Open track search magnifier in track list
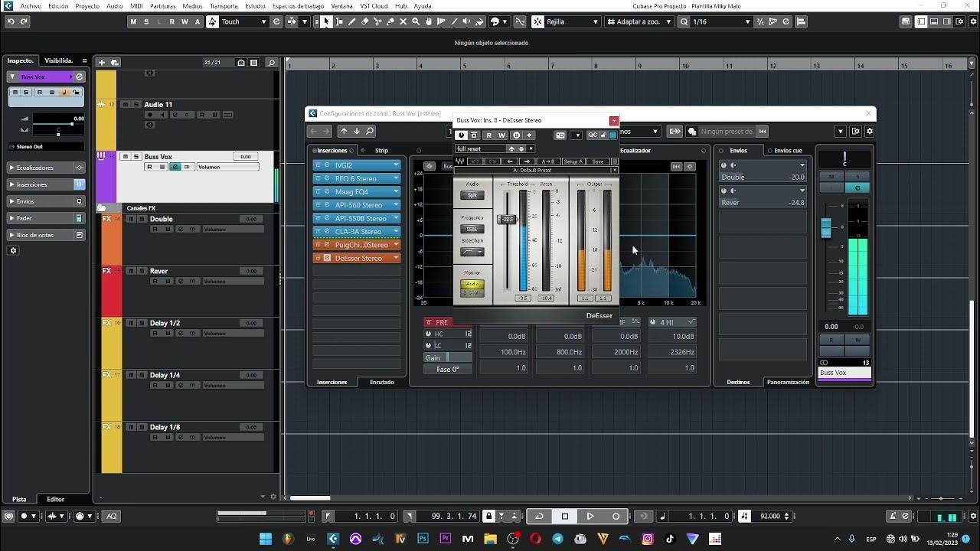Viewport: 980px width, 551px height. pos(271,62)
